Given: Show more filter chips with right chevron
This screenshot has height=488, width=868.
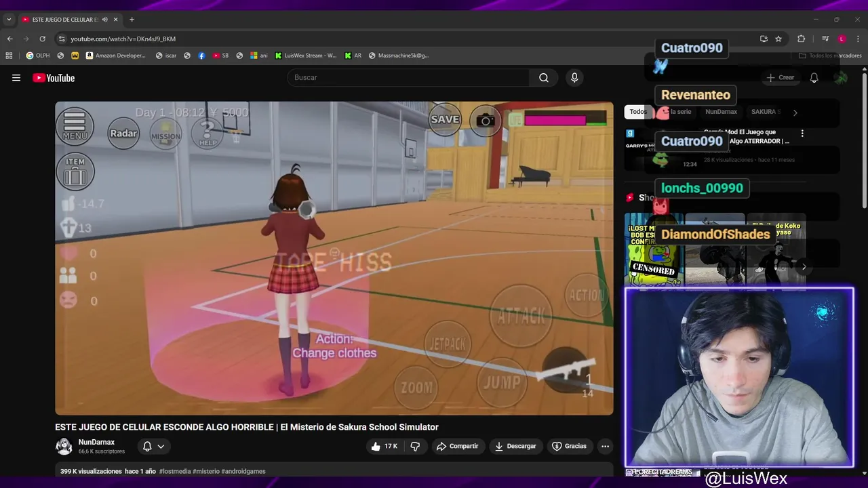Looking at the screenshot, I should tap(795, 113).
